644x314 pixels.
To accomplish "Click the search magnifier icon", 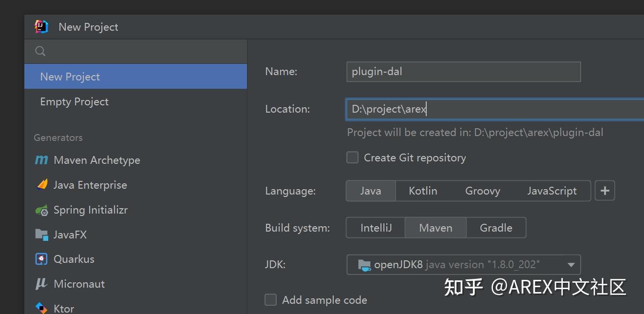I will tap(40, 51).
